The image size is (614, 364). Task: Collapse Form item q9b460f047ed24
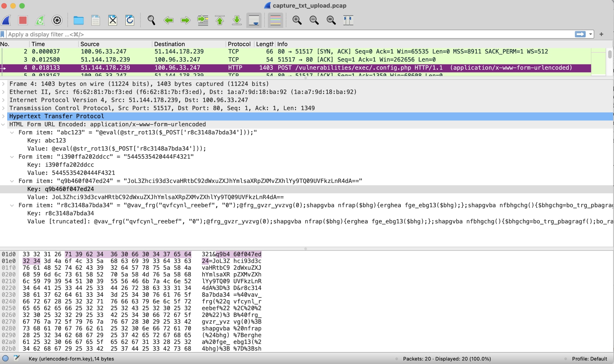click(12, 181)
